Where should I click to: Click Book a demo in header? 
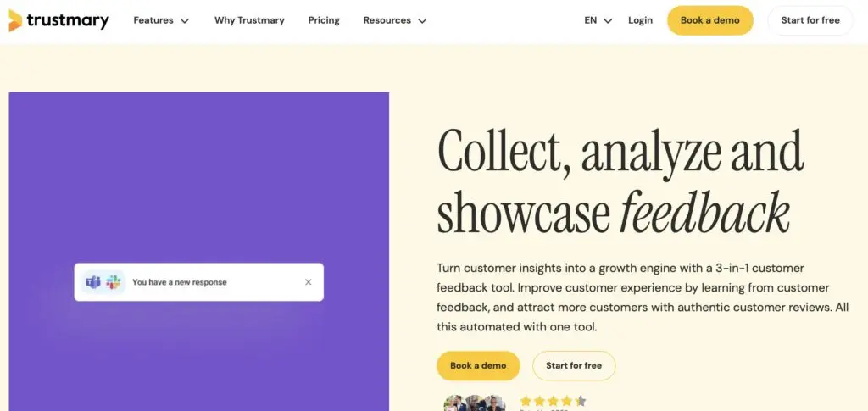point(709,20)
